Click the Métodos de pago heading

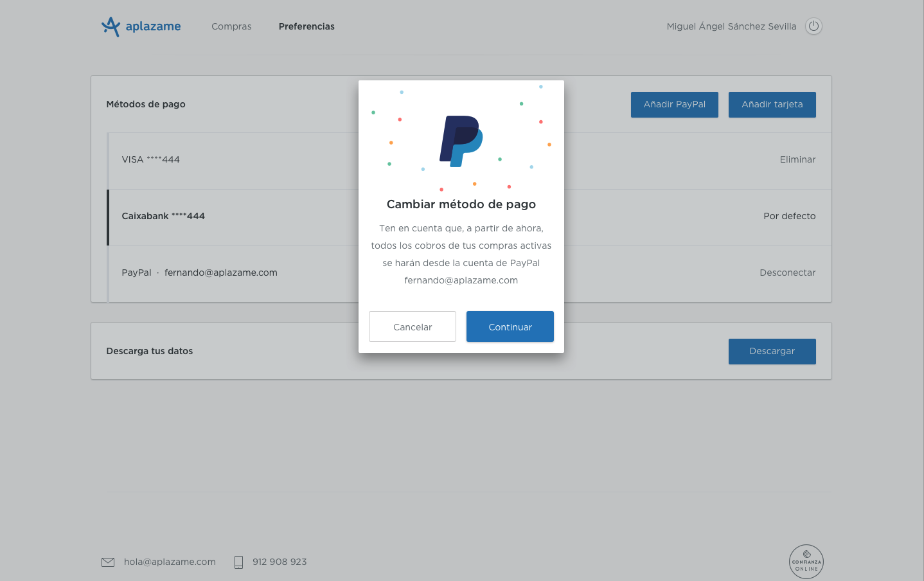coord(146,104)
